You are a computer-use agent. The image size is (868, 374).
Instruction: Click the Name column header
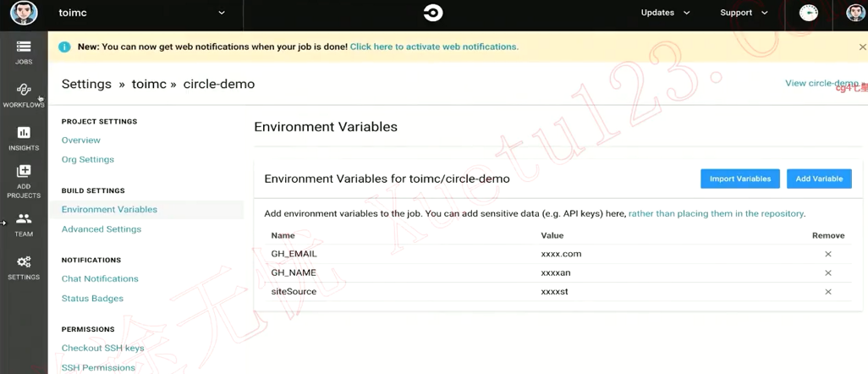(283, 235)
